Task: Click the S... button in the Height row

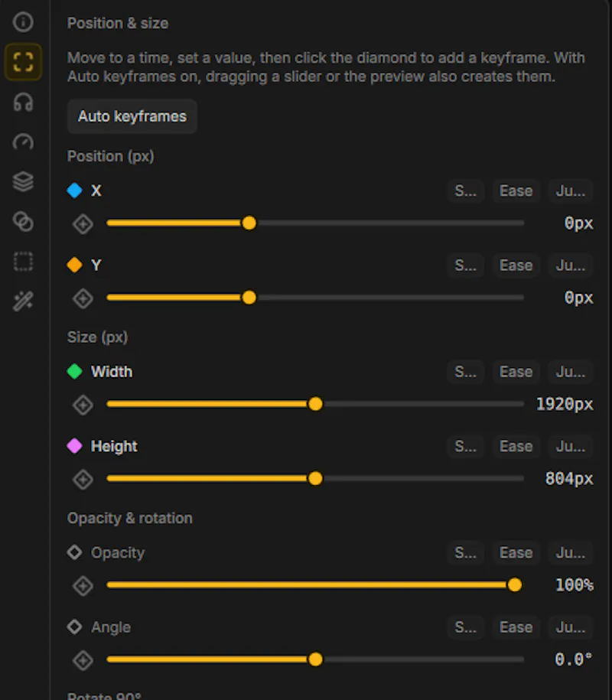Action: point(466,447)
